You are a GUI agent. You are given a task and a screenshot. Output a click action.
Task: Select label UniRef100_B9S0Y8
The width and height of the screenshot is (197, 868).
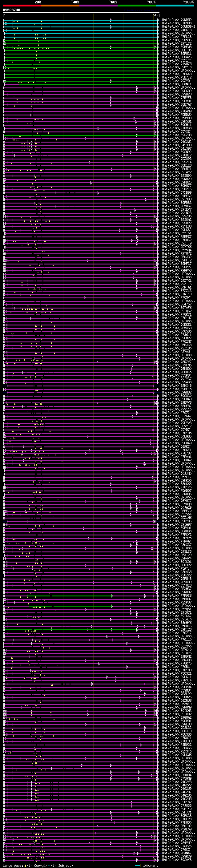pos(177,860)
